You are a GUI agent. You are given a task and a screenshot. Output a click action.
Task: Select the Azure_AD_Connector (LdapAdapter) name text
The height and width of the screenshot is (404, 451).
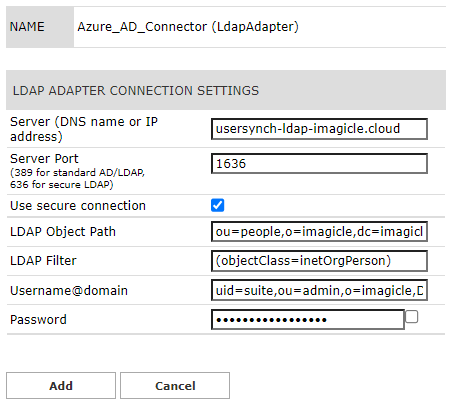188,27
